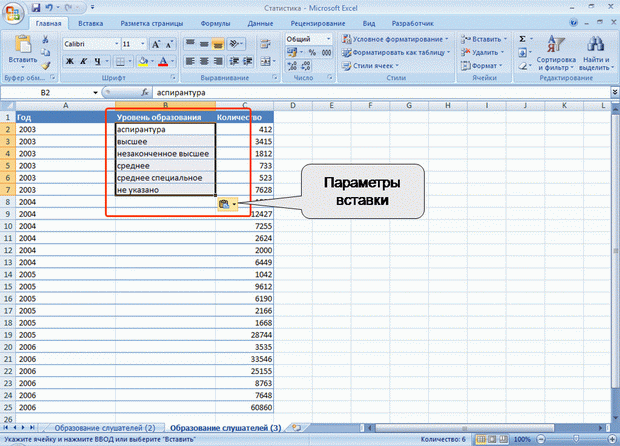
Task: Copy the selected cells
Action: pos(45,52)
